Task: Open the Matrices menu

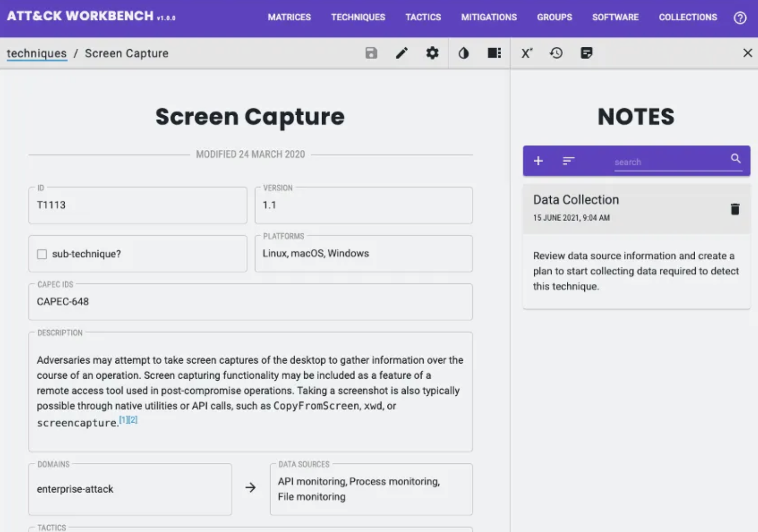Action: tap(289, 18)
